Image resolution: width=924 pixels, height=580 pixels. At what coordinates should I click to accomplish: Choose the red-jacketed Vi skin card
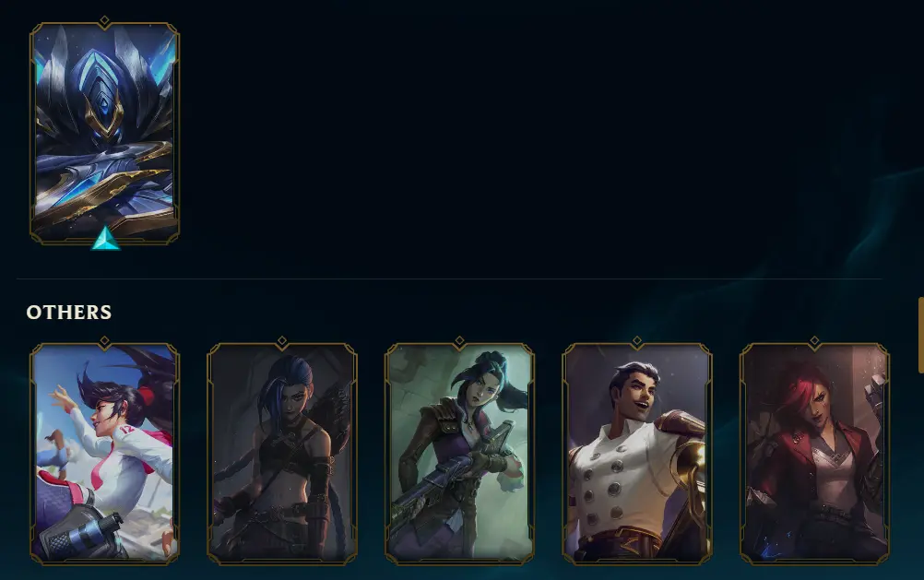(814, 454)
